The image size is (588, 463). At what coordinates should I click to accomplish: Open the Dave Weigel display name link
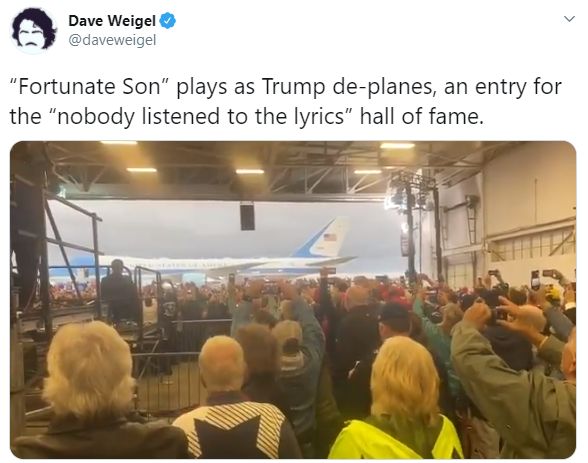click(111, 21)
